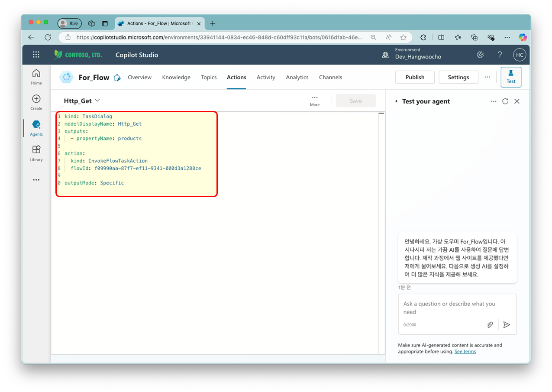552x392 pixels.
Task: Click the Copilot Studio title link
Action: pos(137,55)
